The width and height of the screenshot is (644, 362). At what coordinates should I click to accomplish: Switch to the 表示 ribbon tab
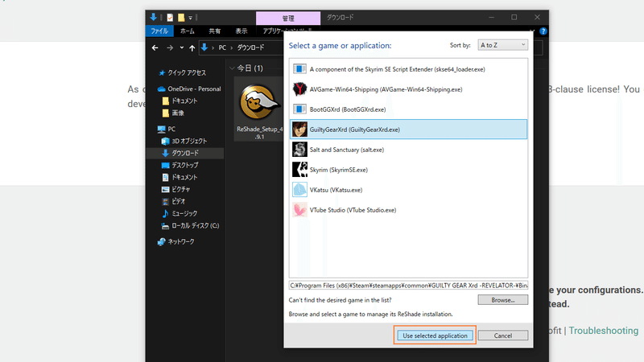pos(241,31)
